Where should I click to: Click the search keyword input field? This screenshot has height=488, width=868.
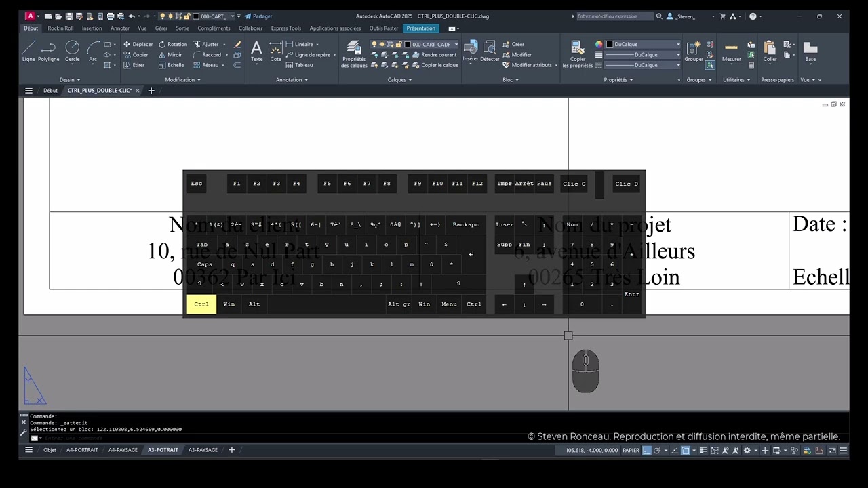pos(614,16)
